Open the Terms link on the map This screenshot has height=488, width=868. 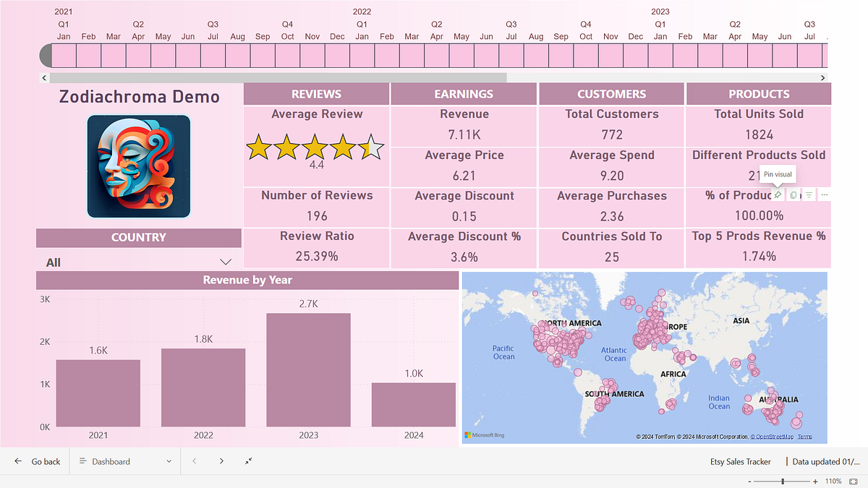pyautogui.click(x=805, y=436)
